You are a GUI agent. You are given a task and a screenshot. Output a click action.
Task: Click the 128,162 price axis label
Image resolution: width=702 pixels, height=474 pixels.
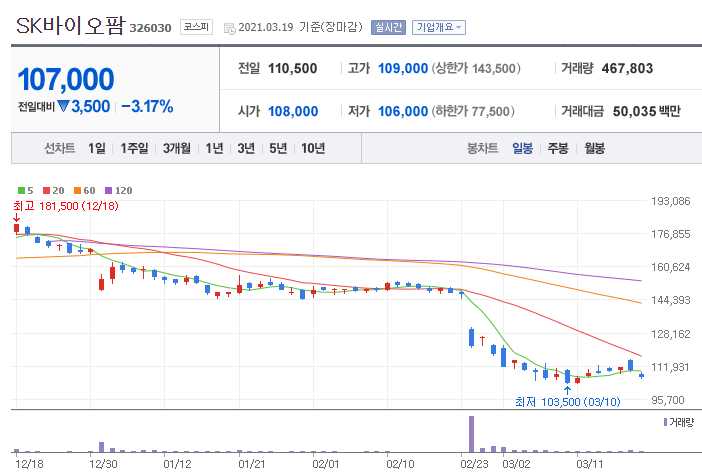point(671,334)
